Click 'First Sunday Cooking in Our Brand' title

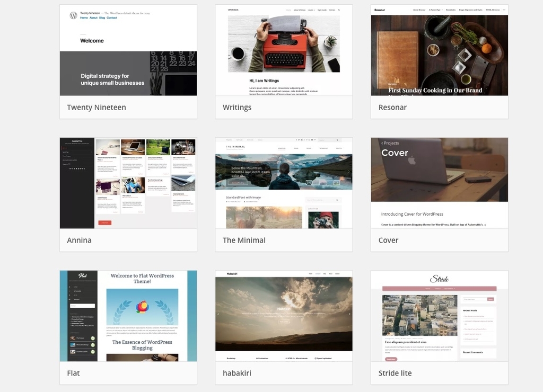pos(435,90)
